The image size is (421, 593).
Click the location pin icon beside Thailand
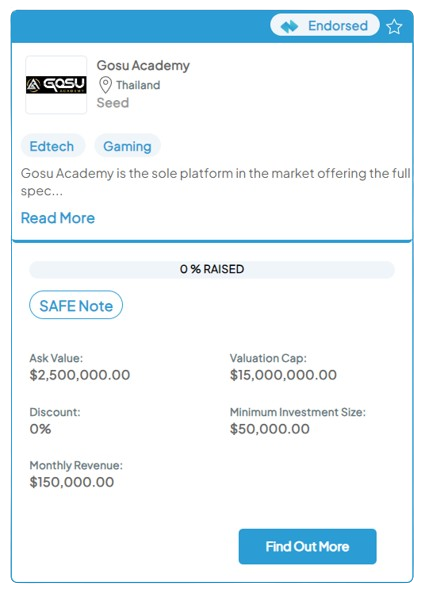[x=106, y=85]
